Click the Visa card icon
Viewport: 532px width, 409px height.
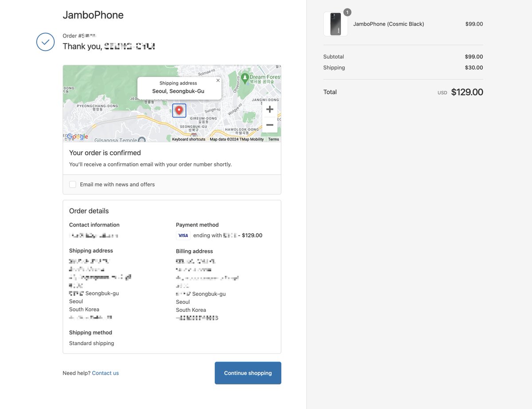click(183, 236)
